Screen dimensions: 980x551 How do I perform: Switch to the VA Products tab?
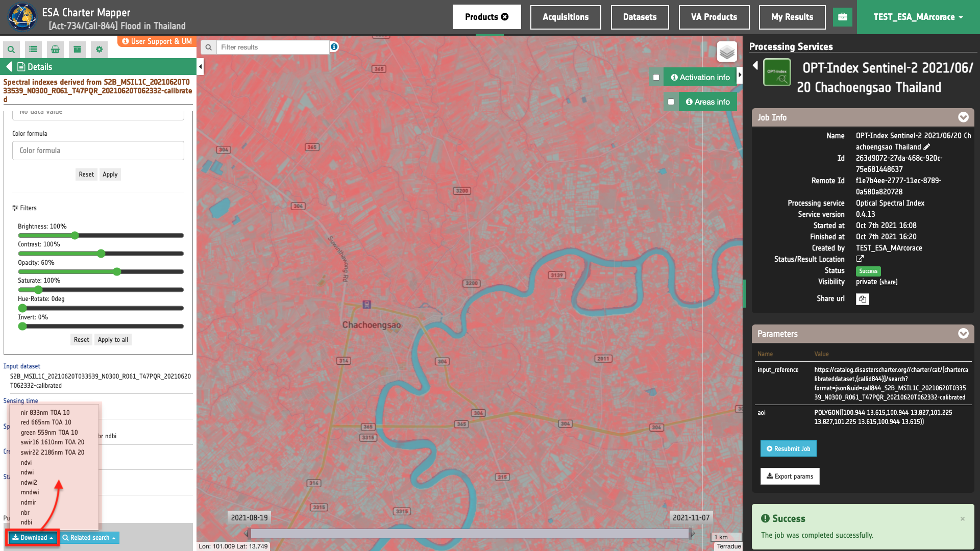[x=714, y=17]
